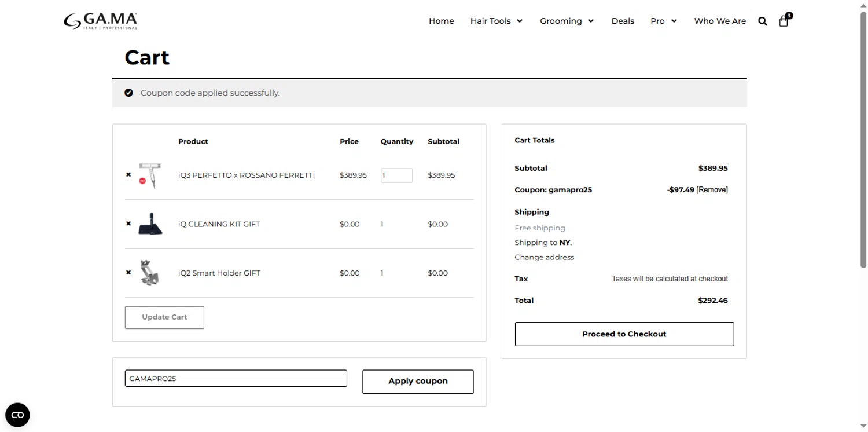
Task: Open the round CO widget icon
Action: [x=17, y=415]
